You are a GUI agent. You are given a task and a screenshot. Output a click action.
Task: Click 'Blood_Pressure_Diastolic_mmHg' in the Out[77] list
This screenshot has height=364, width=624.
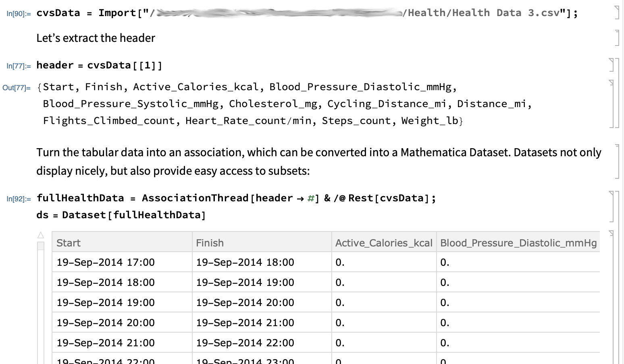click(361, 87)
